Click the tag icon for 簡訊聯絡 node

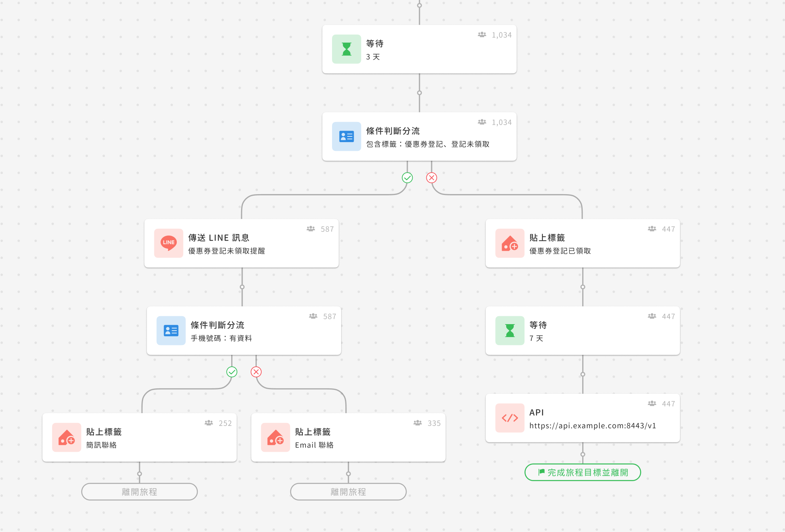(x=67, y=437)
